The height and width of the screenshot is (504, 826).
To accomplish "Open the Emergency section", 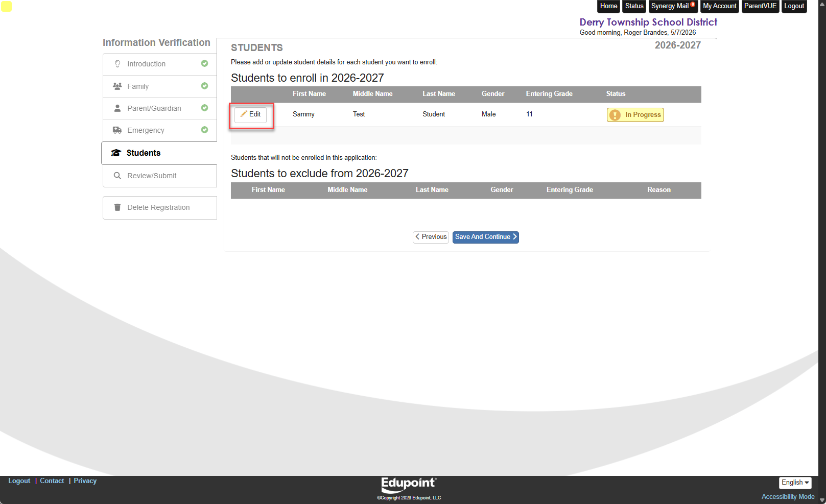I will pos(160,130).
